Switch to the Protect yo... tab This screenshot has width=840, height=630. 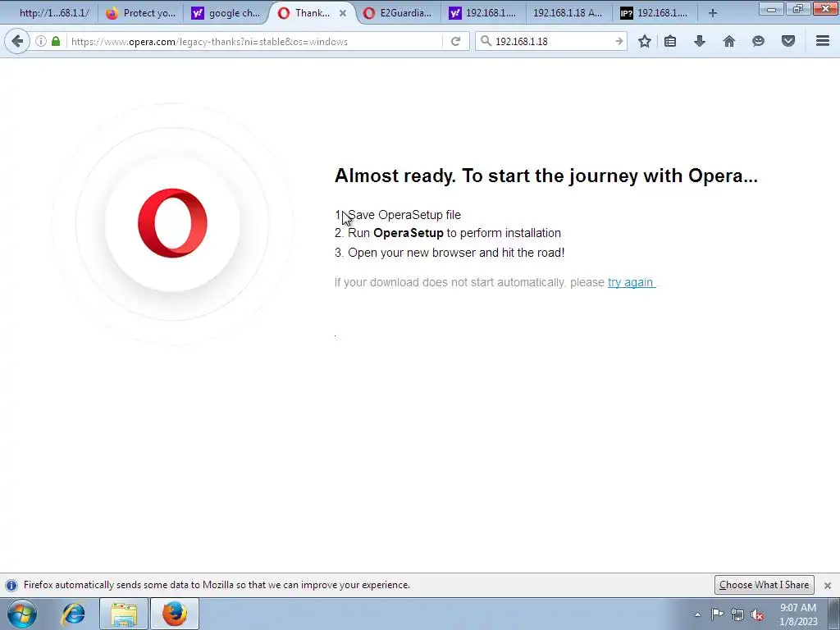pyautogui.click(x=140, y=13)
